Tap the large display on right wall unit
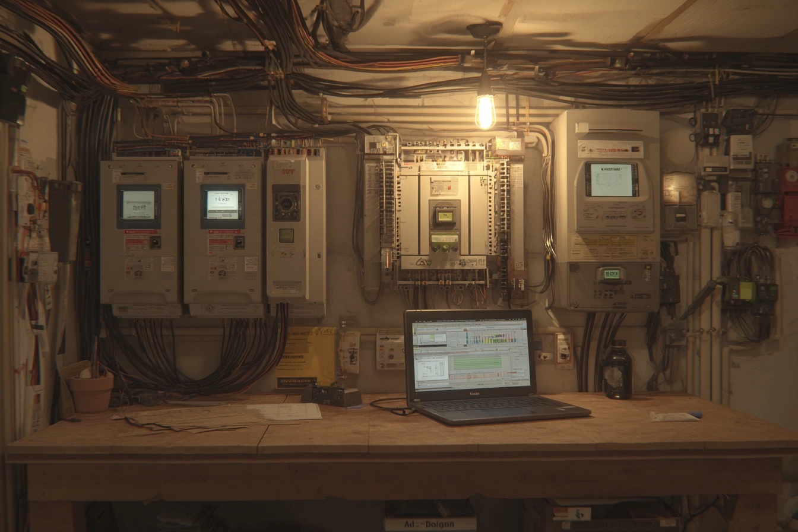Screen dimensions: 798x532 tap(612, 179)
